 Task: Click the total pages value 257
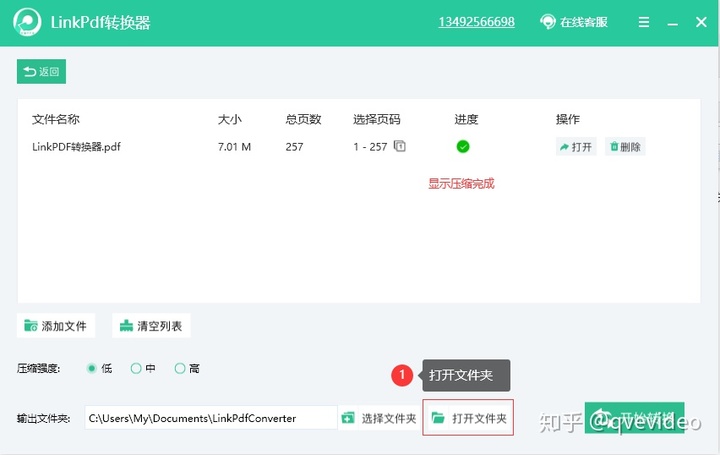click(294, 147)
